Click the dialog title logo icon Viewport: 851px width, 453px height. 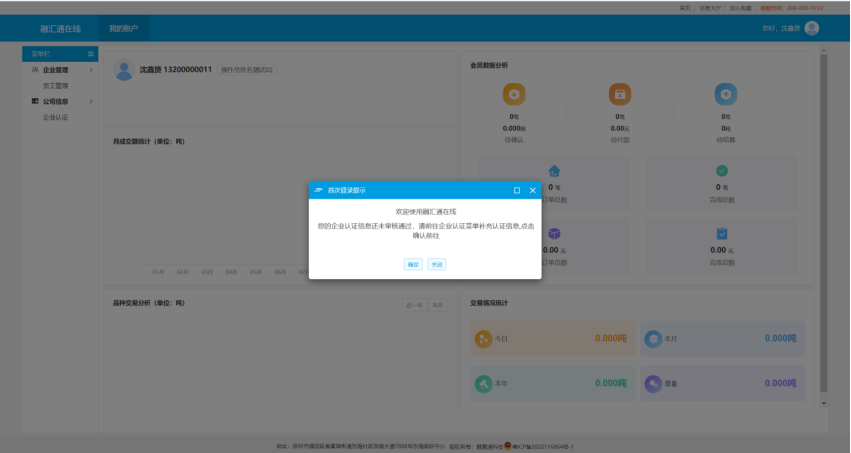click(x=319, y=190)
